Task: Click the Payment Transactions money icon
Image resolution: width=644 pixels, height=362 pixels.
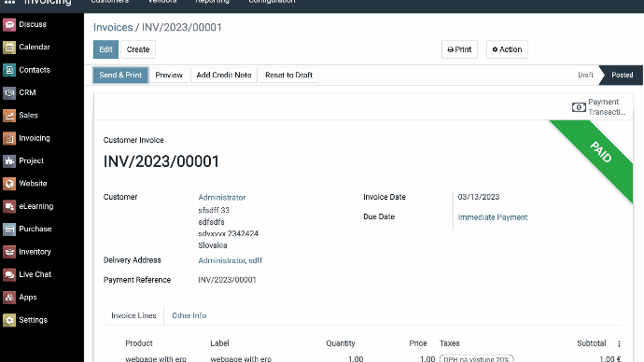Action: (x=579, y=107)
